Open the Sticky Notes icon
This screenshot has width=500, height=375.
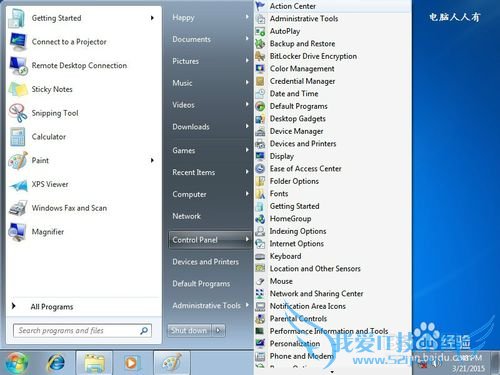coord(18,89)
